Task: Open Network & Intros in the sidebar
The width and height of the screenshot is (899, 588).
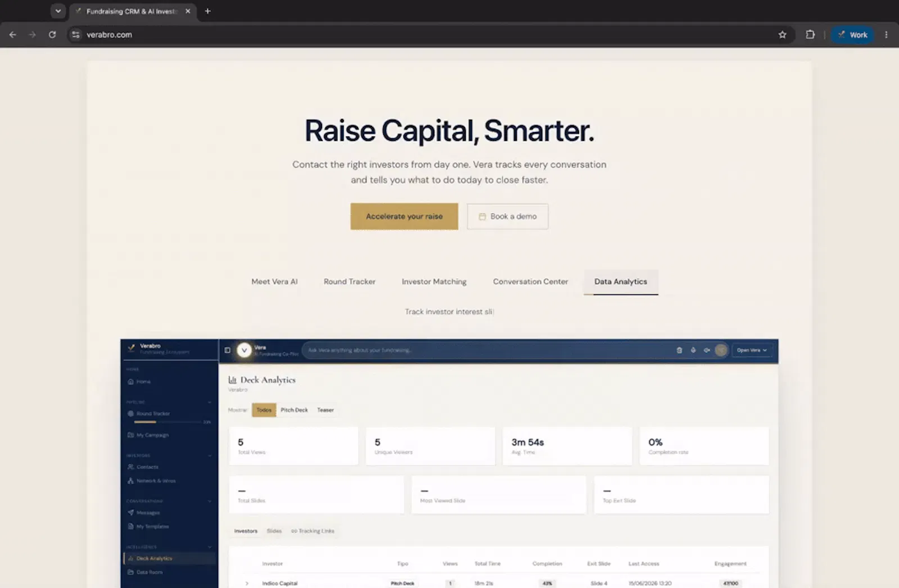Action: 152,481
